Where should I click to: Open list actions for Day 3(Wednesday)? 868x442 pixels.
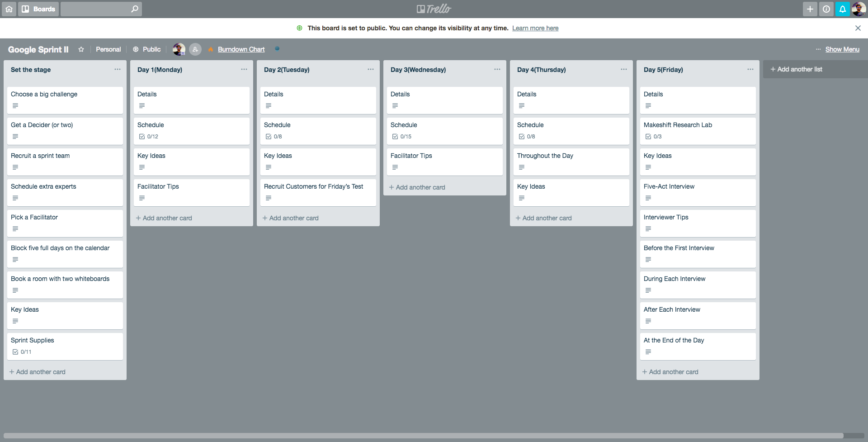coord(497,69)
